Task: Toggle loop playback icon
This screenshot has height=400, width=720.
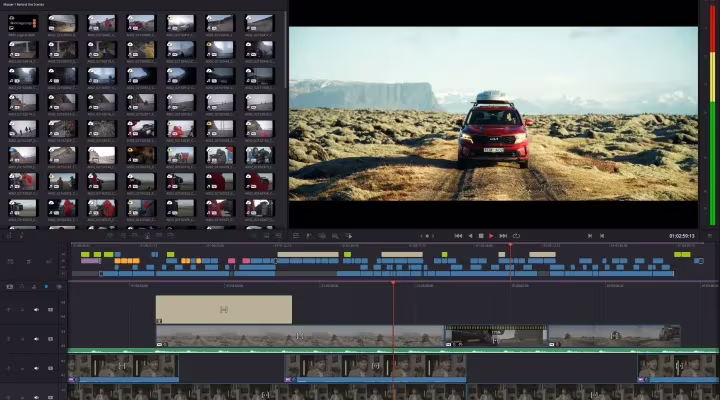Action: 516,236
